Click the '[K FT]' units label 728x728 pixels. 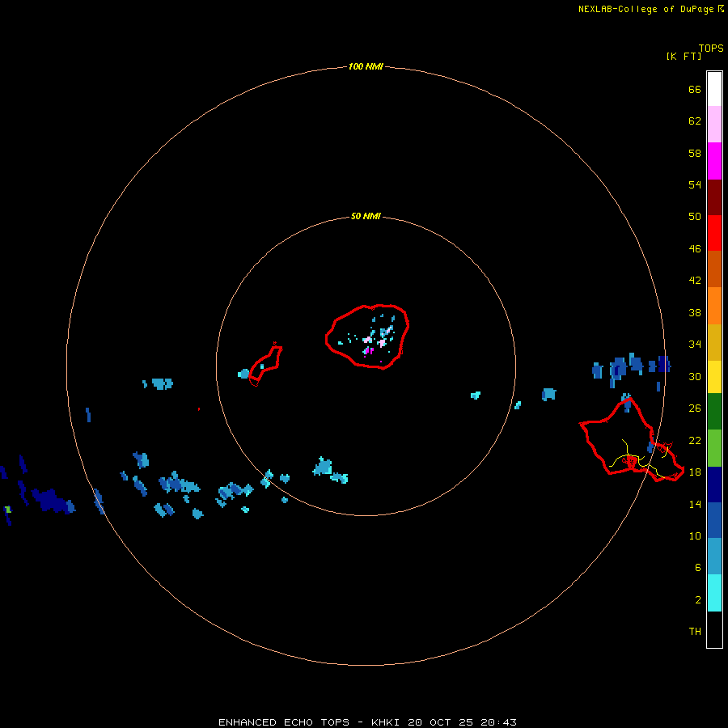[x=684, y=56]
